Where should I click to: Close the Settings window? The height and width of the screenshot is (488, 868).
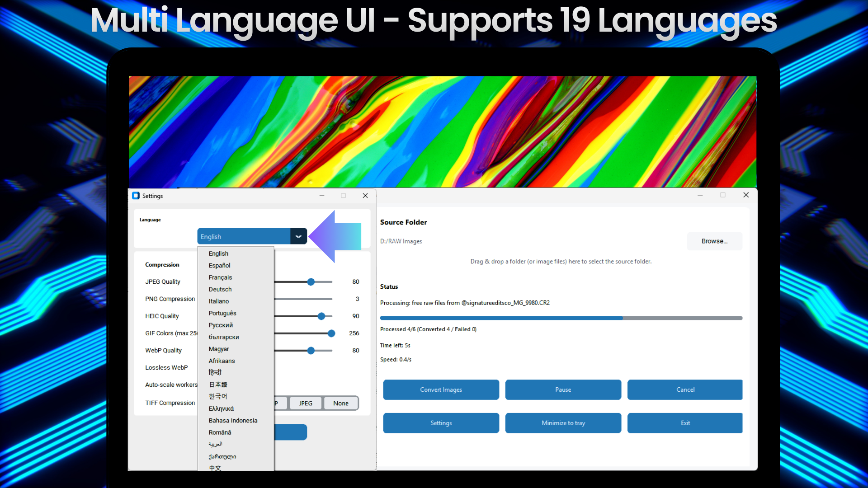point(365,196)
